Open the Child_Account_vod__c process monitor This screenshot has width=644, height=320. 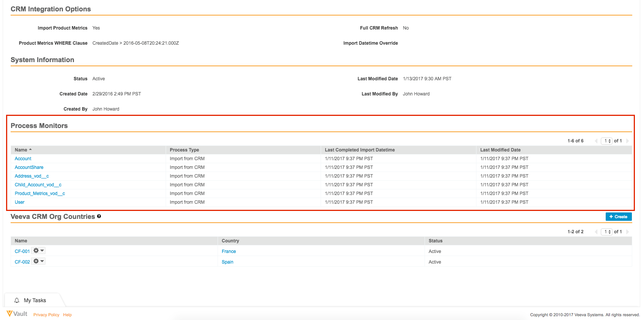38,185
